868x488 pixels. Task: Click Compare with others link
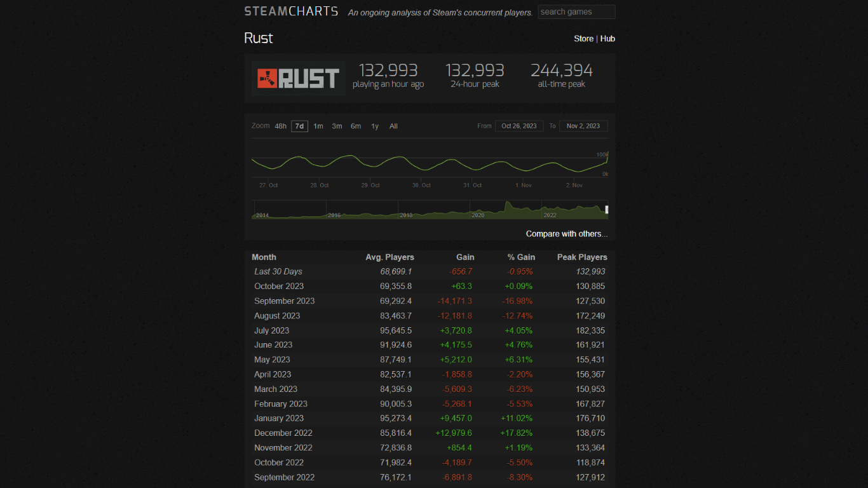[567, 234]
